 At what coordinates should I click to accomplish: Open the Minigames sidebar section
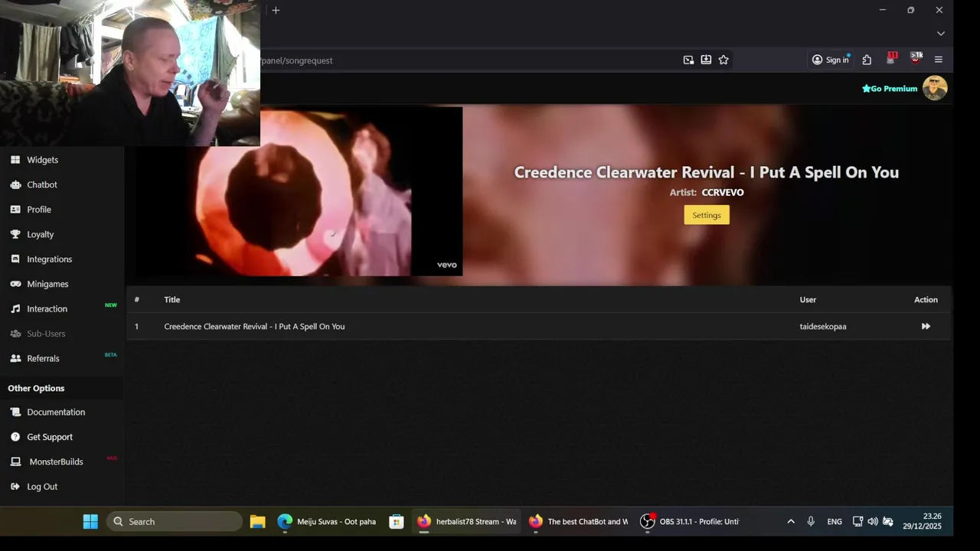[47, 284]
